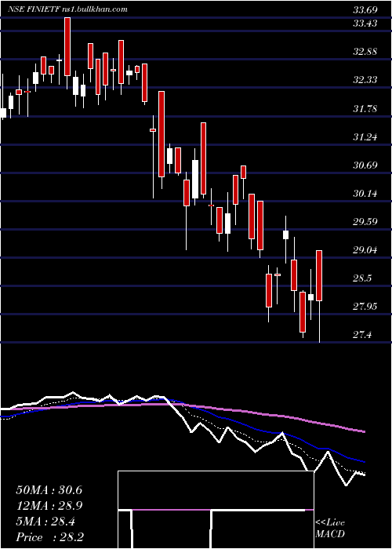Click the 33.43 price axis label

(x=365, y=24)
